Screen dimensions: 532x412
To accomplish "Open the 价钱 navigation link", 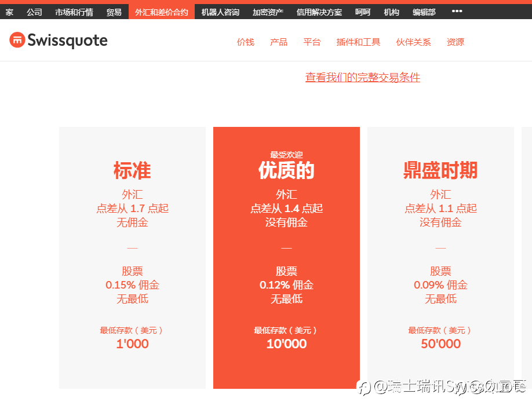I will [245, 42].
